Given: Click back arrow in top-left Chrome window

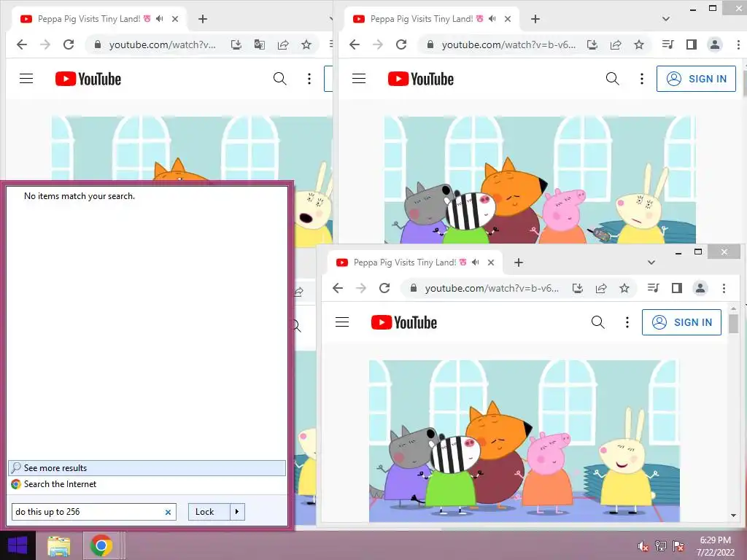Looking at the screenshot, I should (x=22, y=44).
